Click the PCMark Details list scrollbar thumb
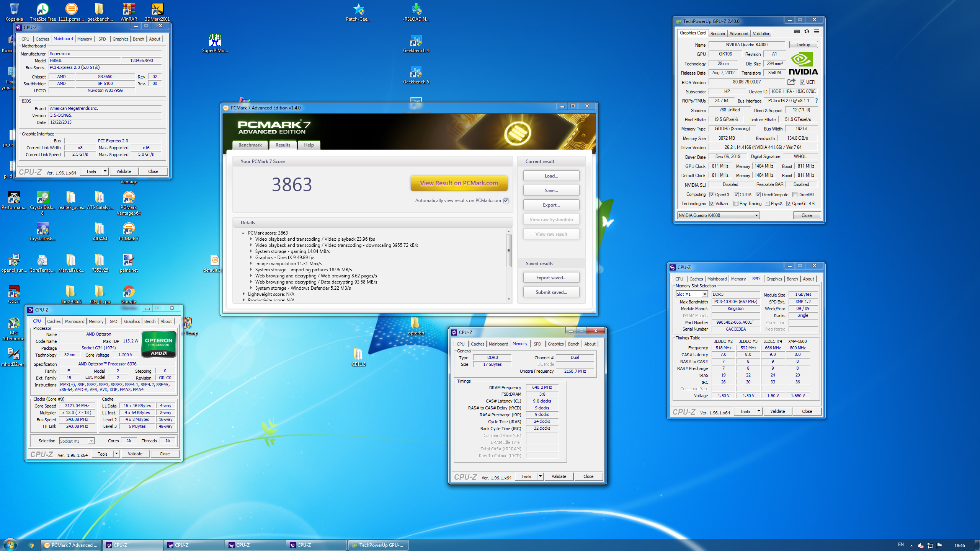Image resolution: width=980 pixels, height=551 pixels. pos(509,251)
